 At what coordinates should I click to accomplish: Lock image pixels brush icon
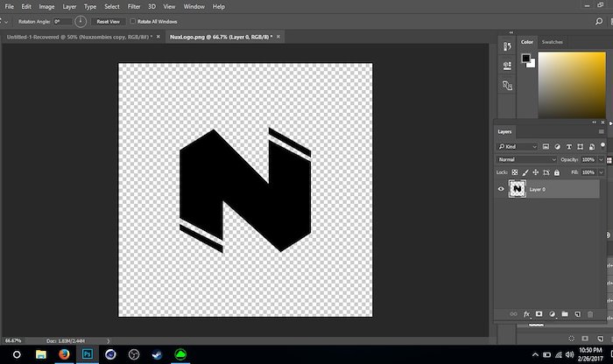tap(525, 172)
